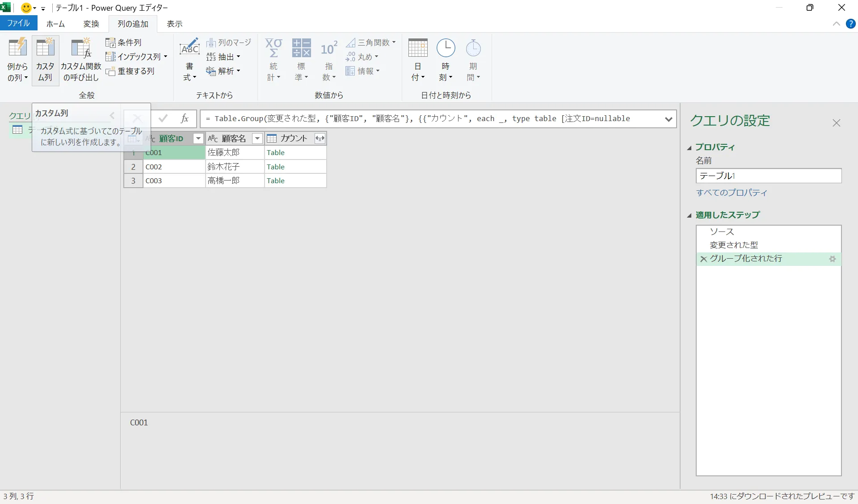
Task: Click the すべてのプロパティ link
Action: click(732, 193)
